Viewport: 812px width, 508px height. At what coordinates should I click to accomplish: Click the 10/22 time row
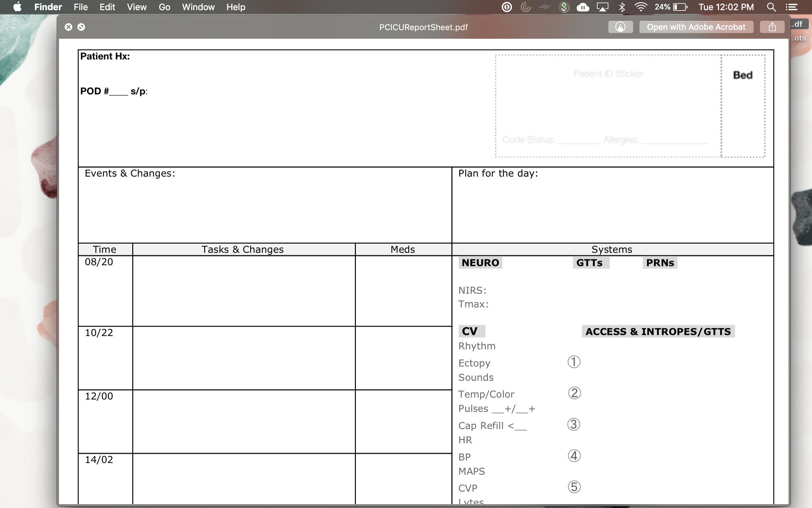click(x=99, y=333)
